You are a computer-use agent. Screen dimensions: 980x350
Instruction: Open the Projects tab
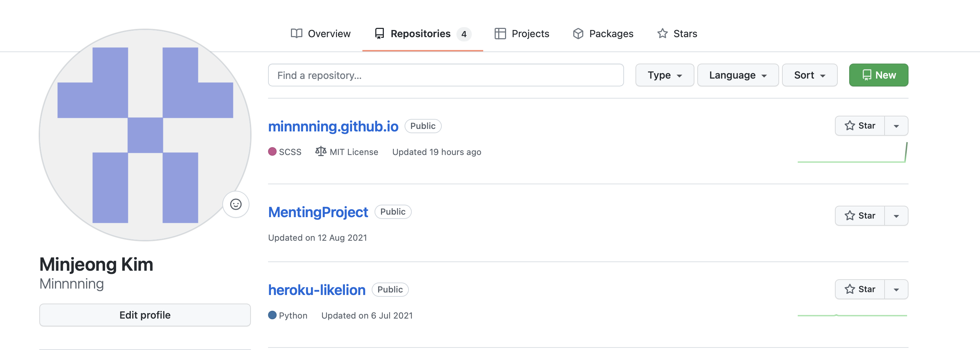(521, 34)
